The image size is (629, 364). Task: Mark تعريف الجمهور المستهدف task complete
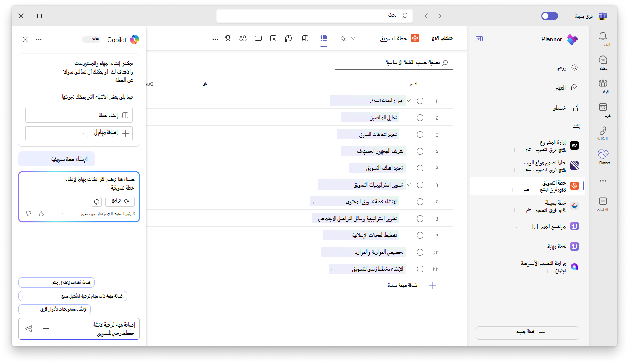(x=420, y=151)
